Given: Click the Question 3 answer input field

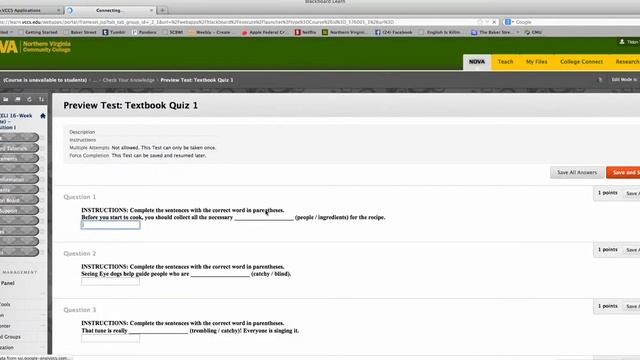Looking at the screenshot, I should (110, 338).
